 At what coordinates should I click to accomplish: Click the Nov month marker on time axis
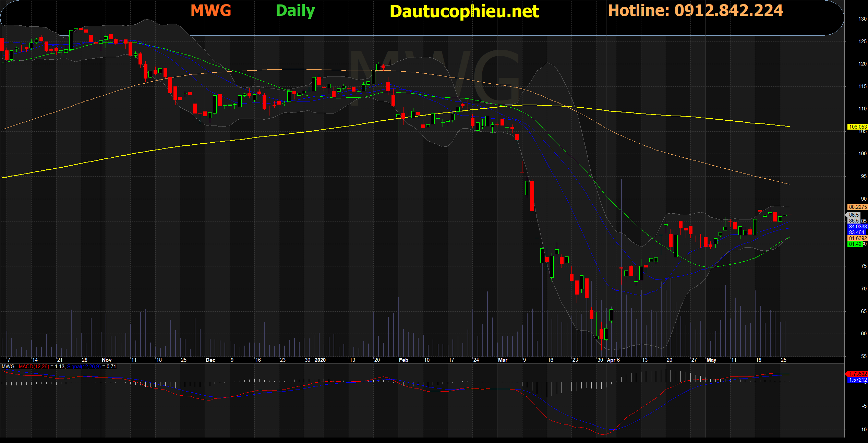coord(107,360)
